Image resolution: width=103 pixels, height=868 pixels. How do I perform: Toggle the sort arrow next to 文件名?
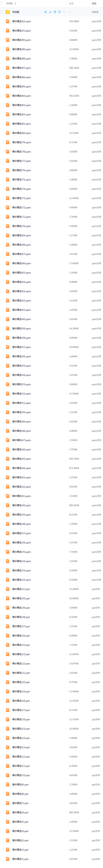pos(15,3)
